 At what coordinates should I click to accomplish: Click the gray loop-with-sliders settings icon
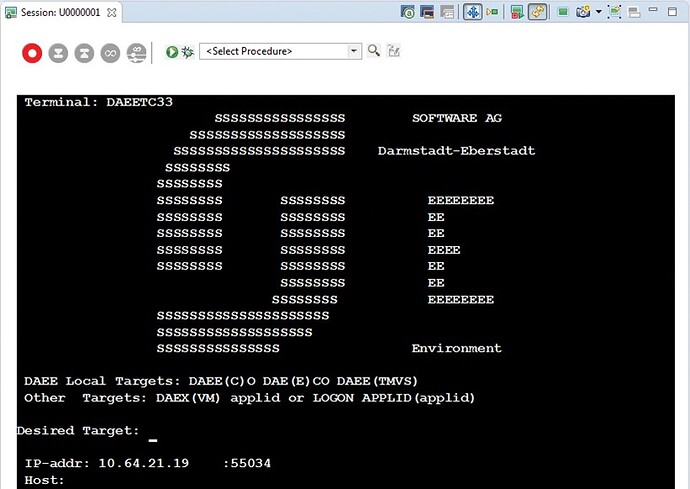[136, 53]
